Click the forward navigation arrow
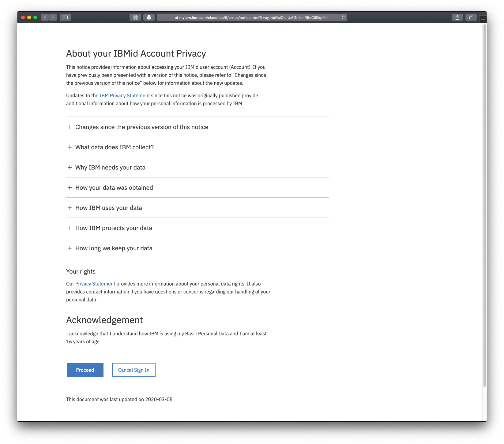Viewport: 504px width, 444px height. [x=53, y=17]
